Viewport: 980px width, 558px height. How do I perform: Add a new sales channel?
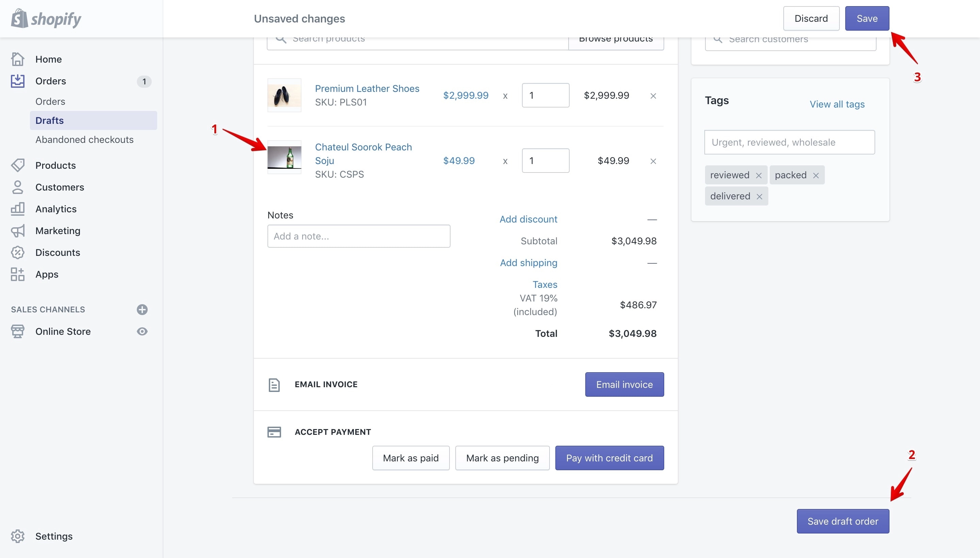[142, 310]
